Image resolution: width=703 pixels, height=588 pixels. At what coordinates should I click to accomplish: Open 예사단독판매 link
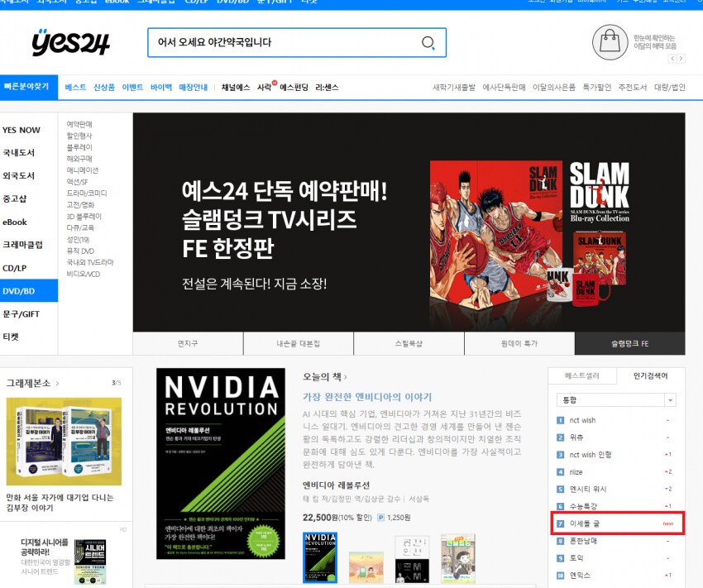(x=504, y=88)
